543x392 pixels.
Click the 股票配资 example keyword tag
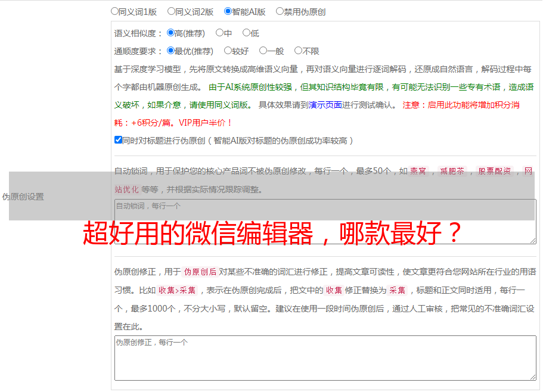point(495,171)
